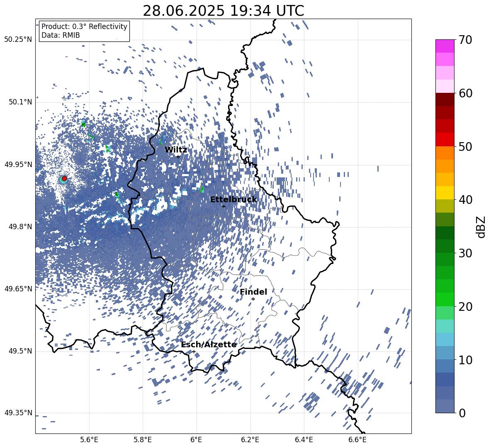Click the 6.2°E longitude label
This screenshot has height=448, width=491.
250,440
